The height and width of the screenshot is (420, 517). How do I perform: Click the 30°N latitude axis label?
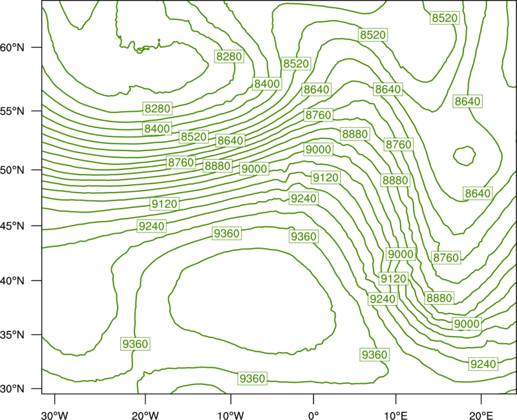[12, 389]
